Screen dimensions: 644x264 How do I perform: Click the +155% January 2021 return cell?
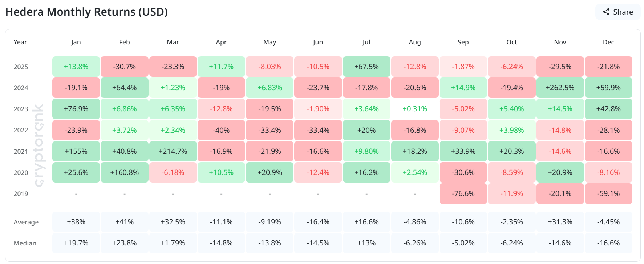pos(76,151)
